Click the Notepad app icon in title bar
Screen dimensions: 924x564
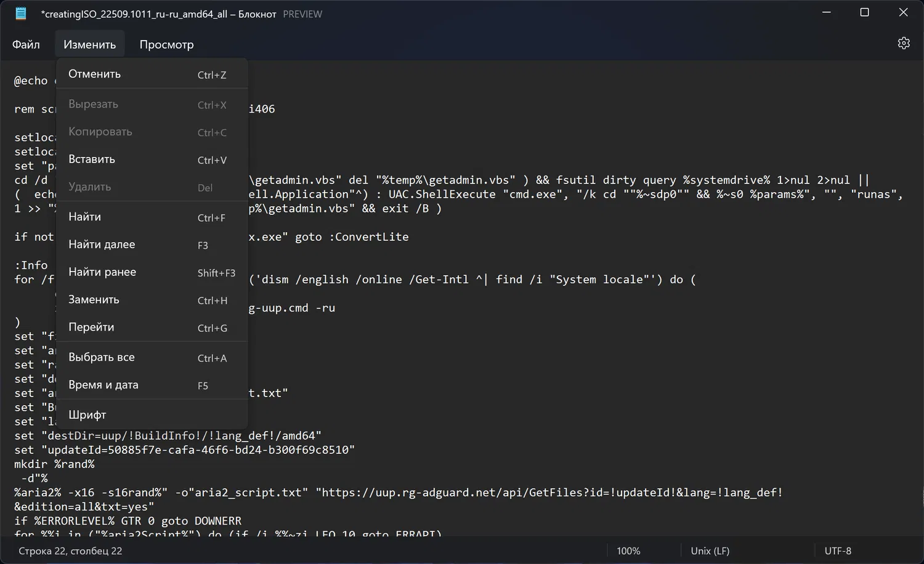pos(21,14)
